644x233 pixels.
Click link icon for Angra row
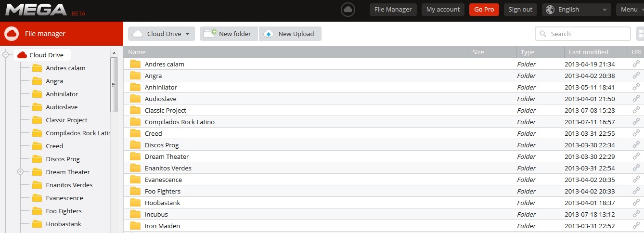[636, 76]
